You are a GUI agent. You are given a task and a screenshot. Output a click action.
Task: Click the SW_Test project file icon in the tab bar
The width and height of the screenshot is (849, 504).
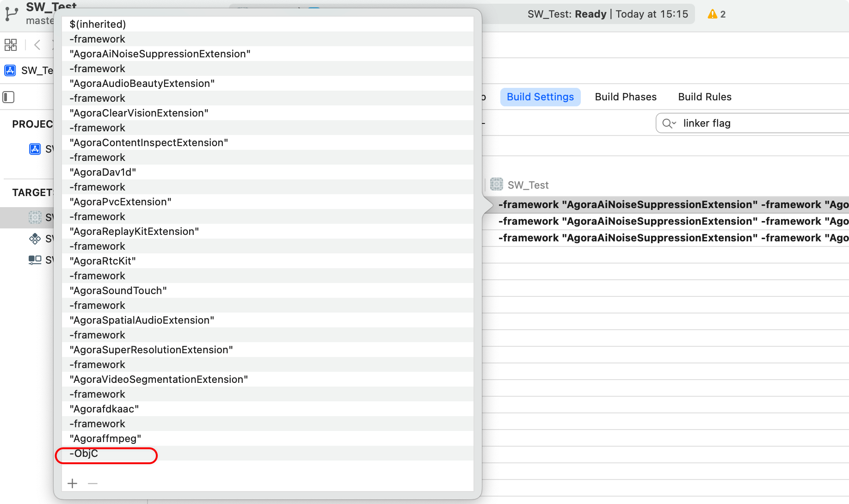(10, 70)
